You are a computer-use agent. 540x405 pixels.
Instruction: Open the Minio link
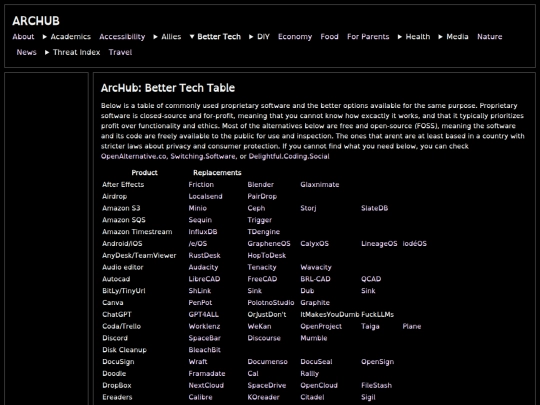198,208
